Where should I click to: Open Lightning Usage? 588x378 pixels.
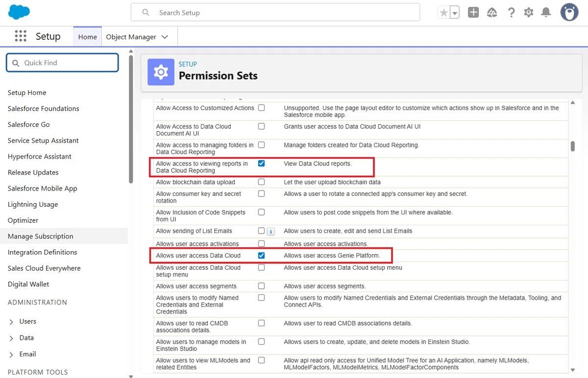click(x=33, y=204)
